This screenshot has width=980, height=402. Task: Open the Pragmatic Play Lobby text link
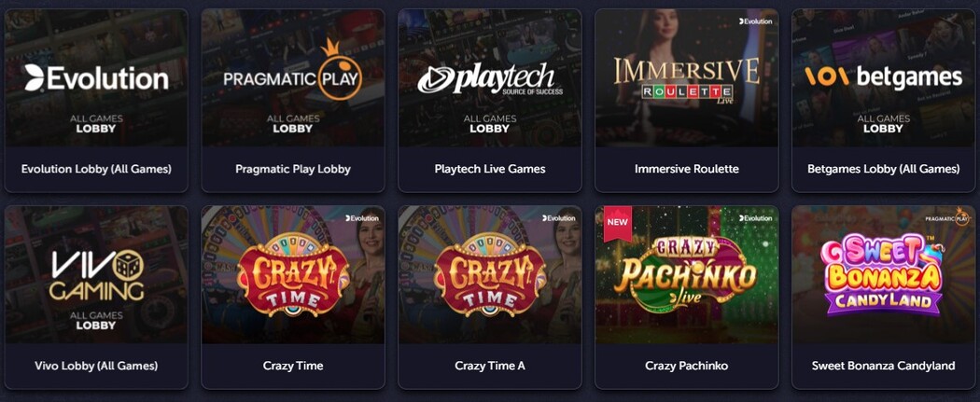(293, 169)
